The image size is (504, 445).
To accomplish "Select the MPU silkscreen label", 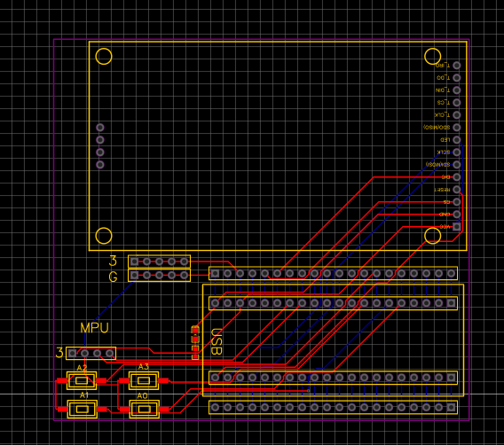I will tap(94, 328).
